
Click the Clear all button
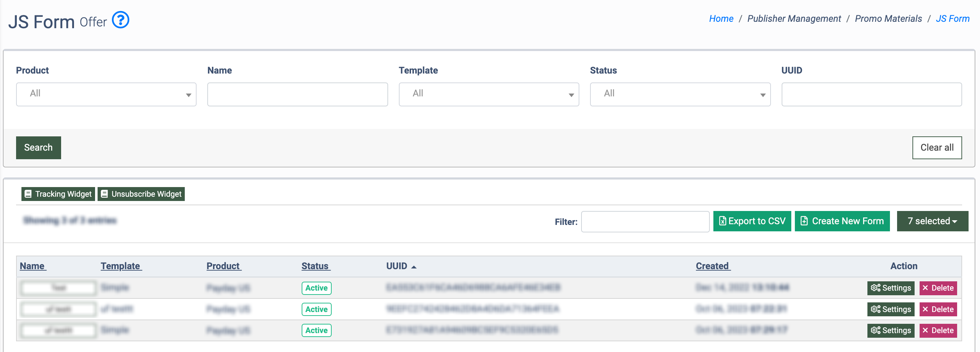coord(937,147)
